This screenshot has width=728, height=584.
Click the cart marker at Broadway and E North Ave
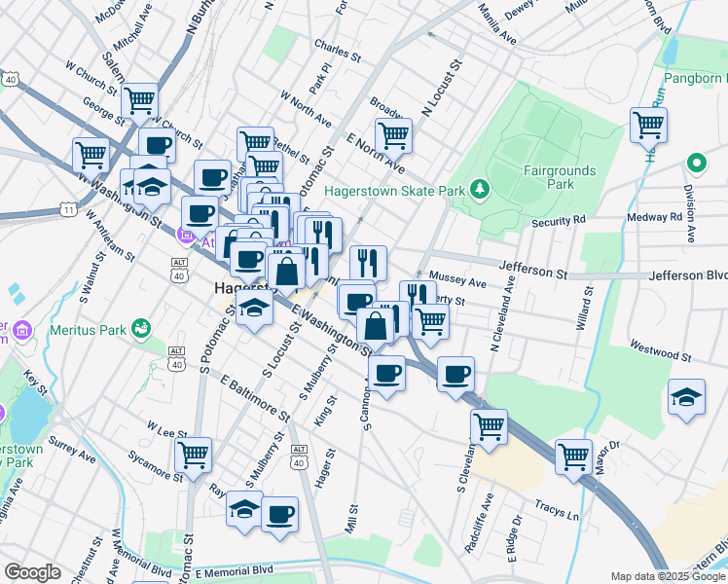click(394, 137)
